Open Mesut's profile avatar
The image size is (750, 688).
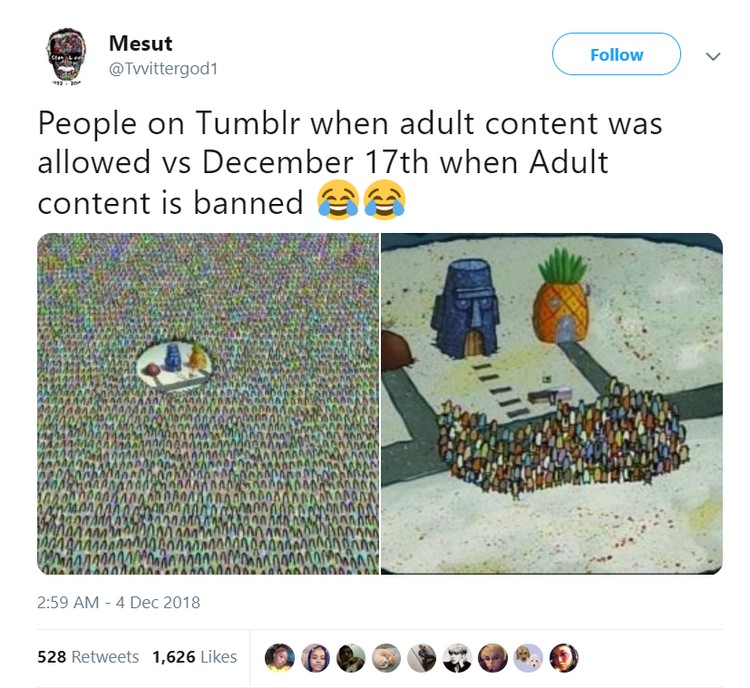[x=66, y=55]
